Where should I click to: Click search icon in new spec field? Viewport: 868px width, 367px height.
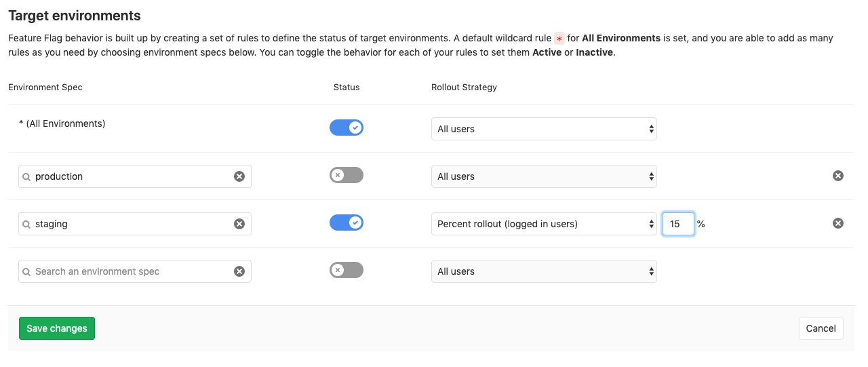[x=26, y=271]
